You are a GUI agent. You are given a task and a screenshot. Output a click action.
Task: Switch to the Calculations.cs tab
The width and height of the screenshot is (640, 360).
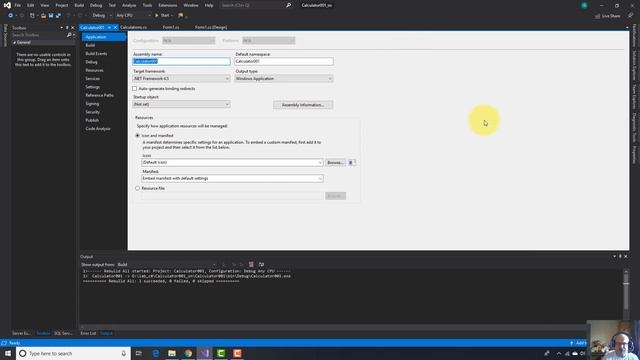tap(133, 27)
